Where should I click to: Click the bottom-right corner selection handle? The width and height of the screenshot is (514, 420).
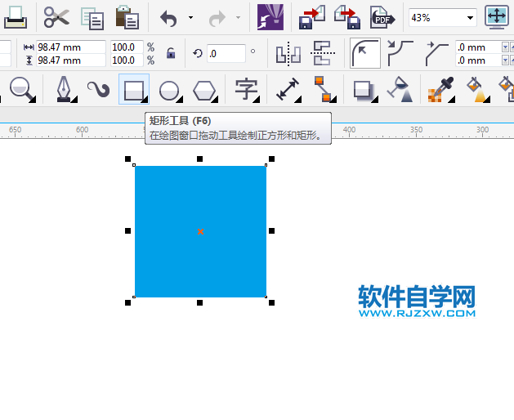(272, 302)
